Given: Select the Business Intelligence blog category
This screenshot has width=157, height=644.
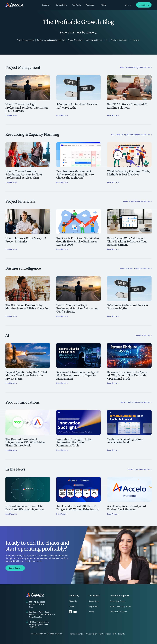Looking at the screenshot, I should tap(94, 40).
